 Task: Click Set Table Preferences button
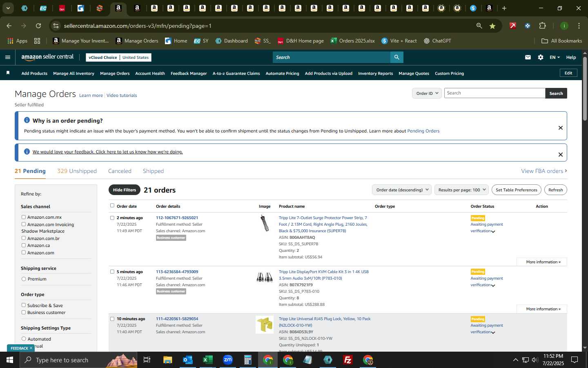[516, 190]
